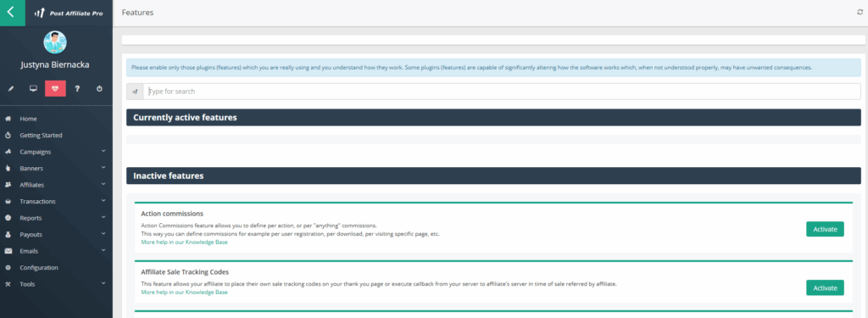The height and width of the screenshot is (318, 868).
Task: Open the Post Affiliate Pro logo
Action: point(69,13)
